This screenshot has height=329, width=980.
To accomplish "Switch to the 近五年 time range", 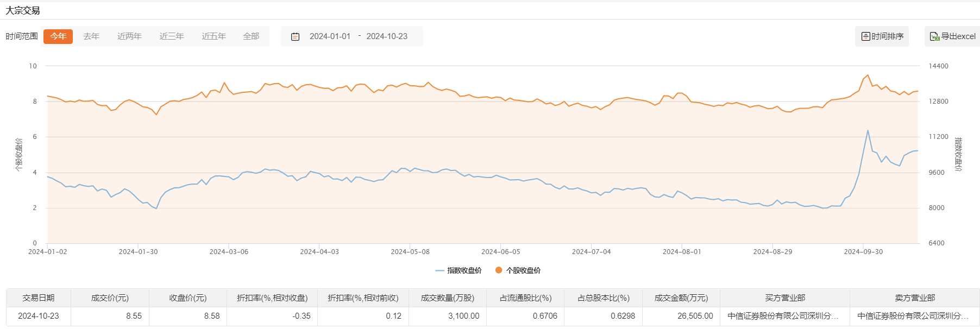I will click(213, 36).
